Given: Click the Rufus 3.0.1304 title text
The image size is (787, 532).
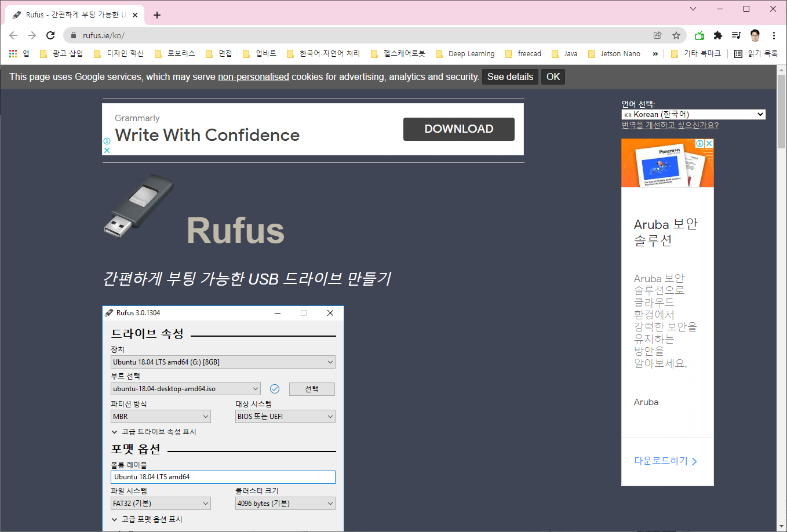Looking at the screenshot, I should pos(138,312).
